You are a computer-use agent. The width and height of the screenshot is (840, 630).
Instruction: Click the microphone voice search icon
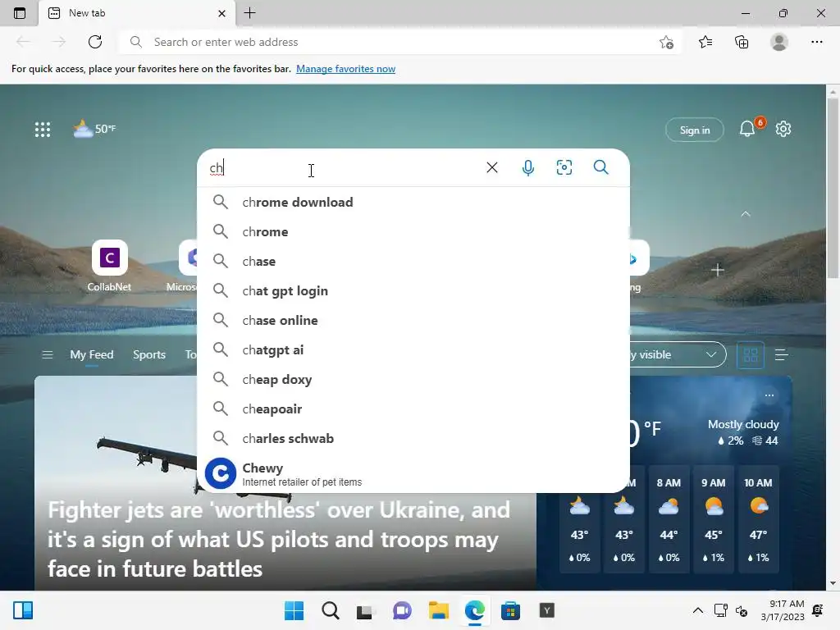tap(527, 167)
